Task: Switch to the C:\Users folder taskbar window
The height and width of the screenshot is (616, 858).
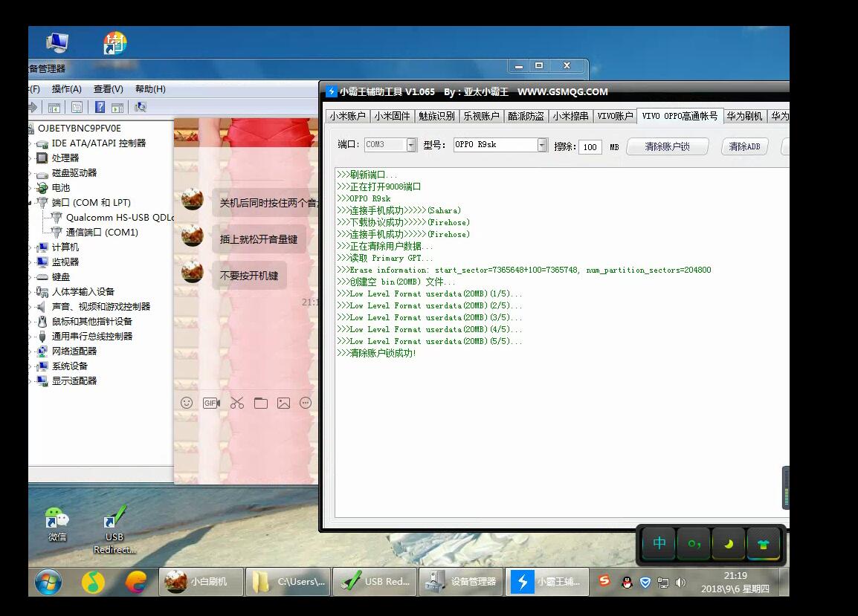Action: click(x=288, y=582)
